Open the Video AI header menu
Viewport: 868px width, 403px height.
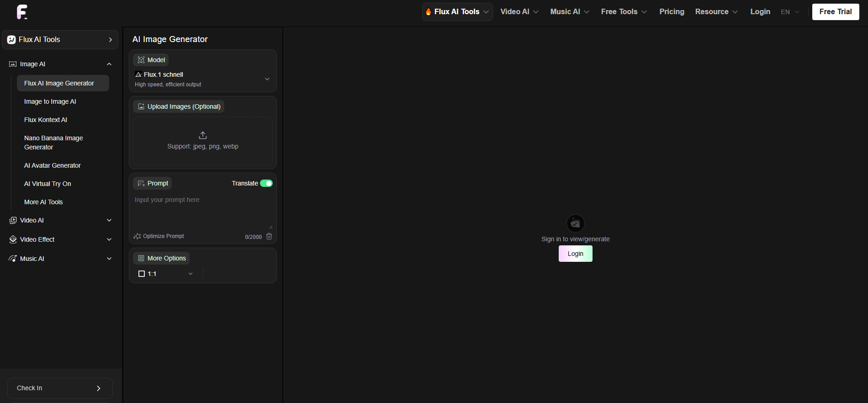[x=519, y=12]
